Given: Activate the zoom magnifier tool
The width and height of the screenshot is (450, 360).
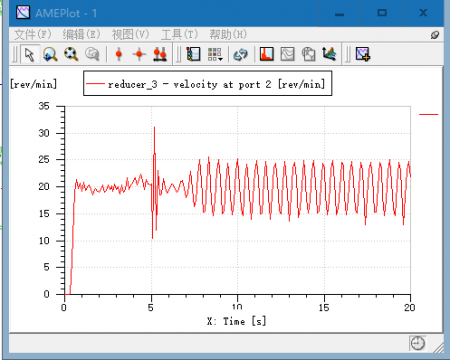Looking at the screenshot, I should [50, 54].
